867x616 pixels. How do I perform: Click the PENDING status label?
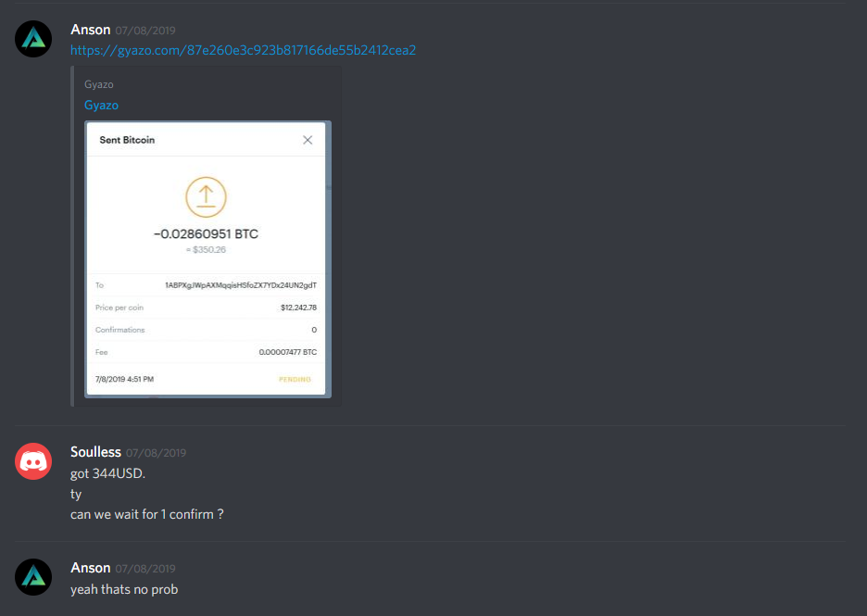[x=295, y=380]
